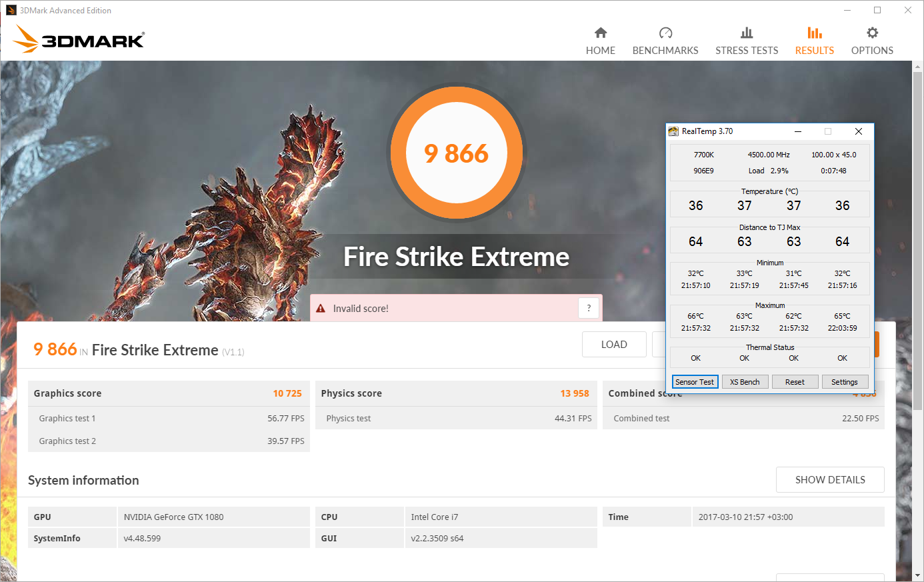924x582 pixels.
Task: Click the 'Distance to TJ Max' label
Action: point(770,227)
